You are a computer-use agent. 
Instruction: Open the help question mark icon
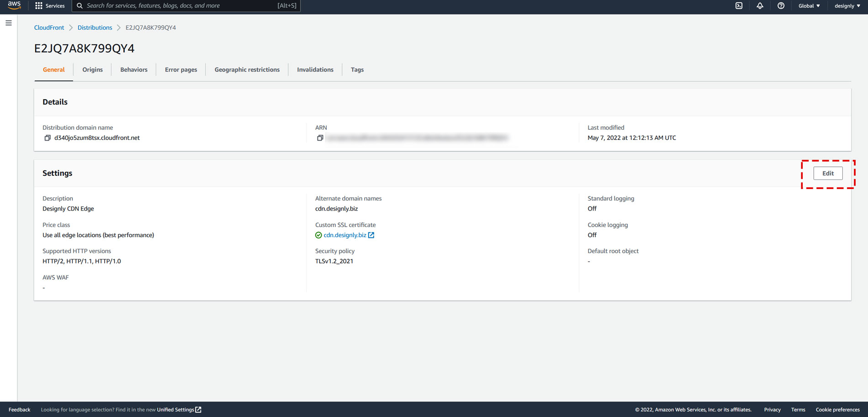(x=781, y=6)
